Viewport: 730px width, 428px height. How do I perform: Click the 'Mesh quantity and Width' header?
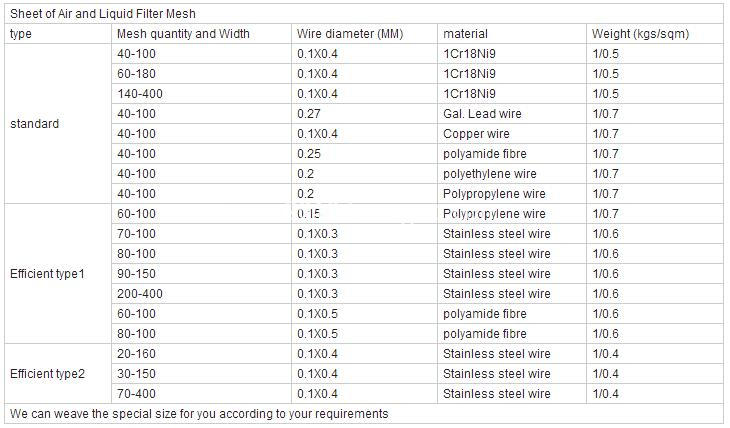pyautogui.click(x=183, y=34)
